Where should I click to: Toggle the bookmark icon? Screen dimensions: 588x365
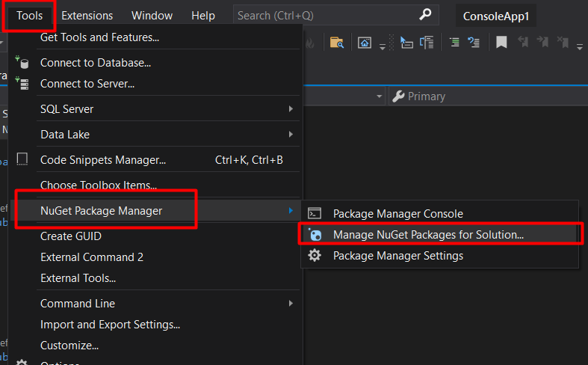(x=501, y=43)
